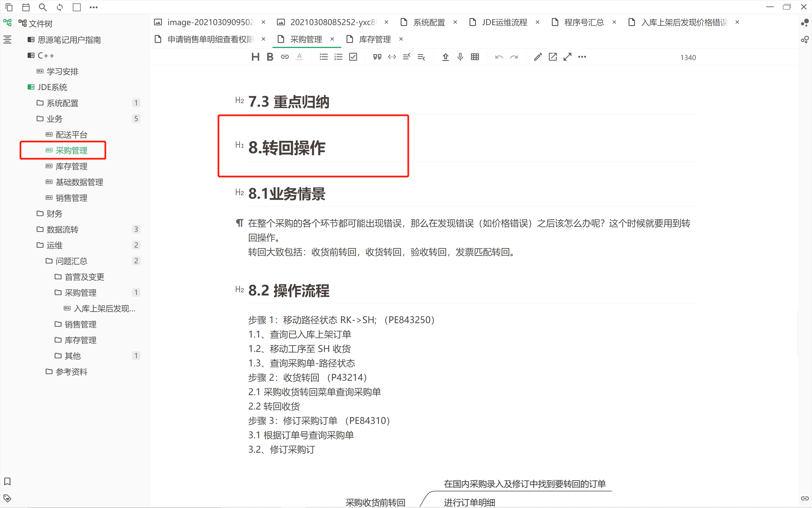Click the upload file icon
This screenshot has height=508, width=812.
445,57
